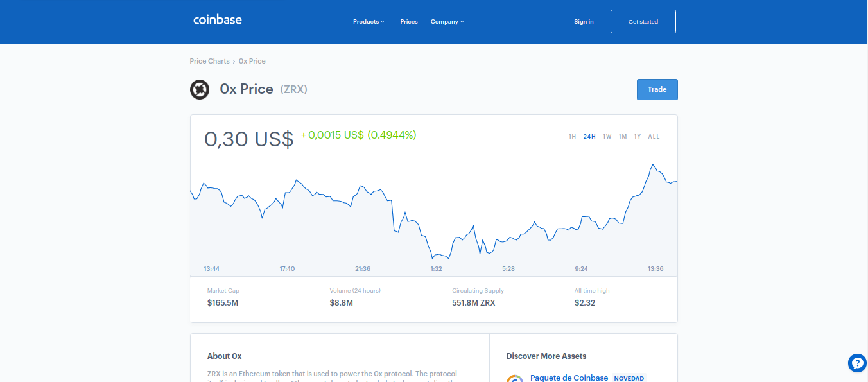Viewport: 868px width, 382px height.
Task: Click the 0x ZRX coin icon
Action: pyautogui.click(x=200, y=89)
